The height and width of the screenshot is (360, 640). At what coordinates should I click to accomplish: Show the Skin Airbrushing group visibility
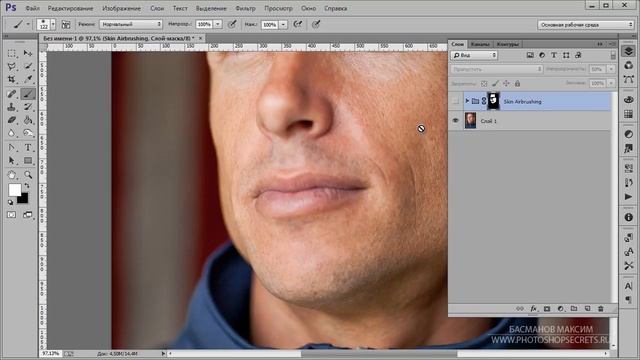coord(456,101)
